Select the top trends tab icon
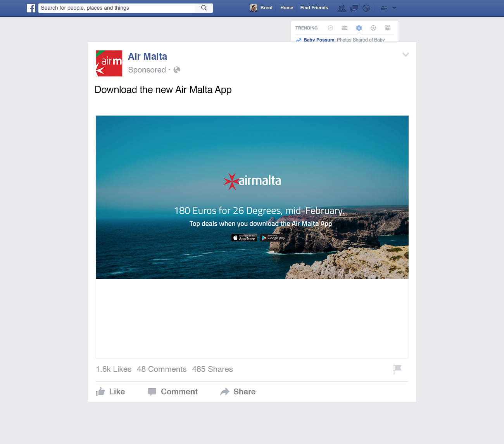 click(330, 28)
